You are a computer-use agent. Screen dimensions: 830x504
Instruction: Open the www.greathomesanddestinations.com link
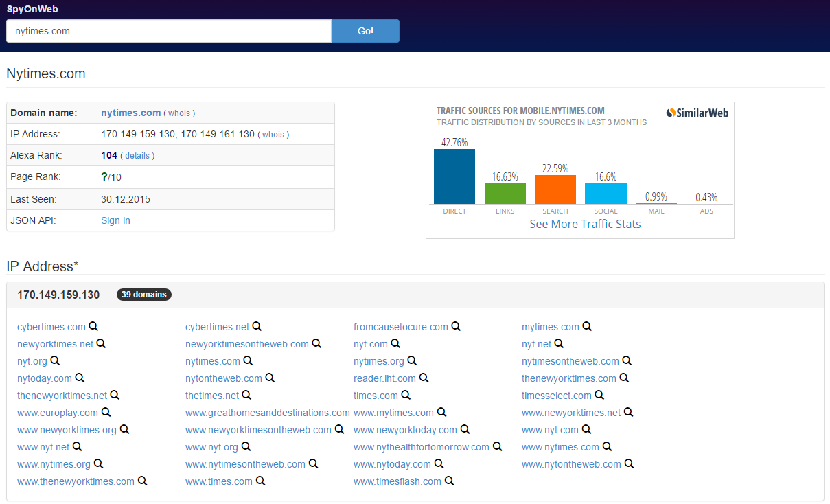pos(268,413)
